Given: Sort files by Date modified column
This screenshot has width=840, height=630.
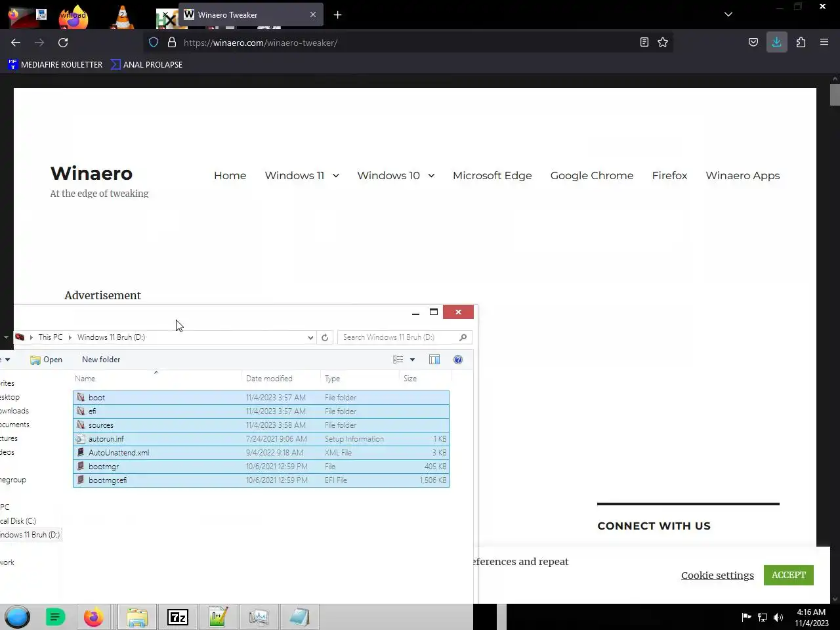Looking at the screenshot, I should click(282, 379).
